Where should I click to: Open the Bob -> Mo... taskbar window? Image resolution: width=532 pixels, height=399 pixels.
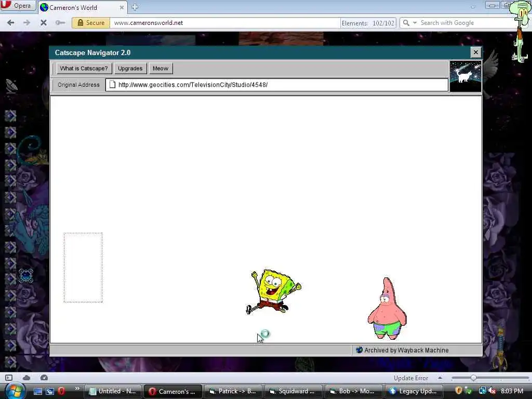[x=353, y=391]
